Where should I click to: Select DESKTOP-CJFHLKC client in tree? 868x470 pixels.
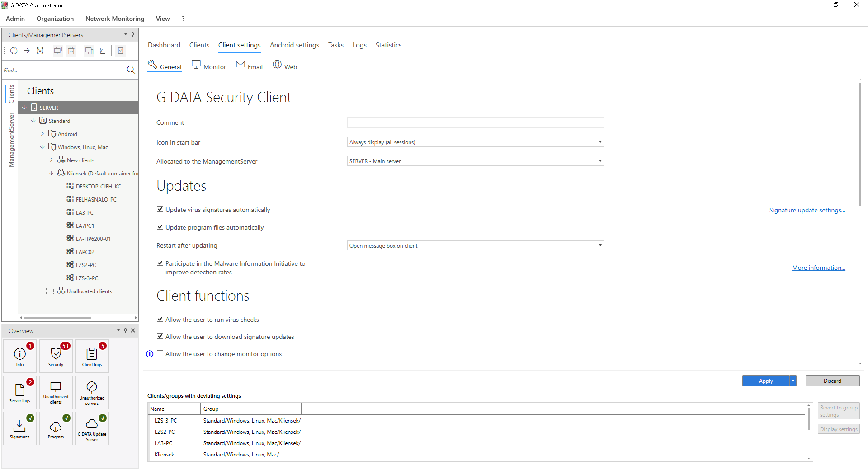98,186
